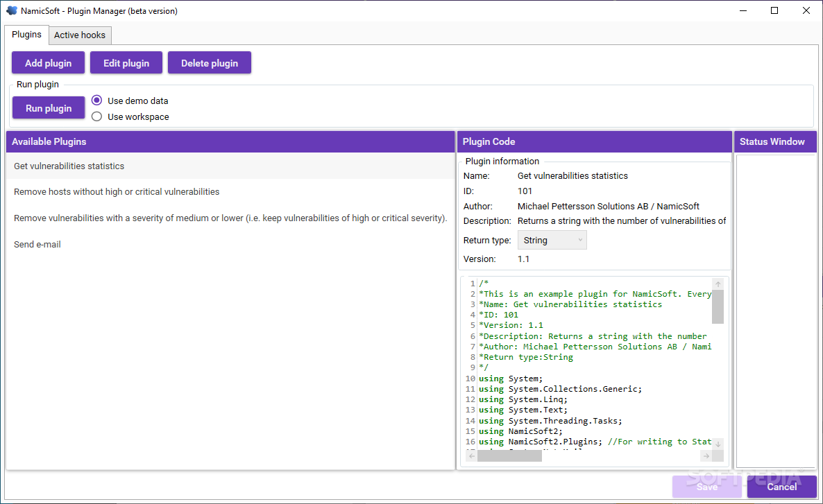Click code line 4 *ID: 101

[498, 315]
